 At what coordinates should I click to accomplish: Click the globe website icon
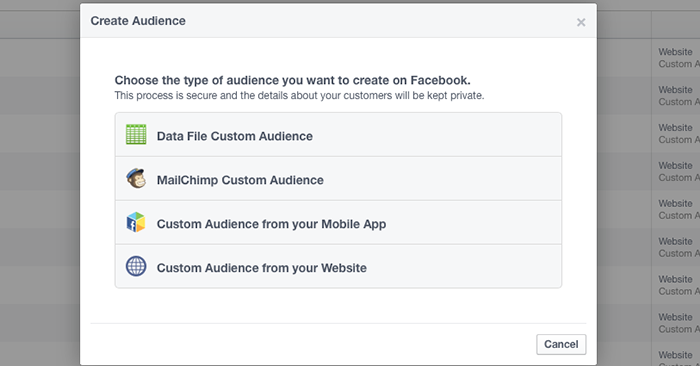point(136,266)
